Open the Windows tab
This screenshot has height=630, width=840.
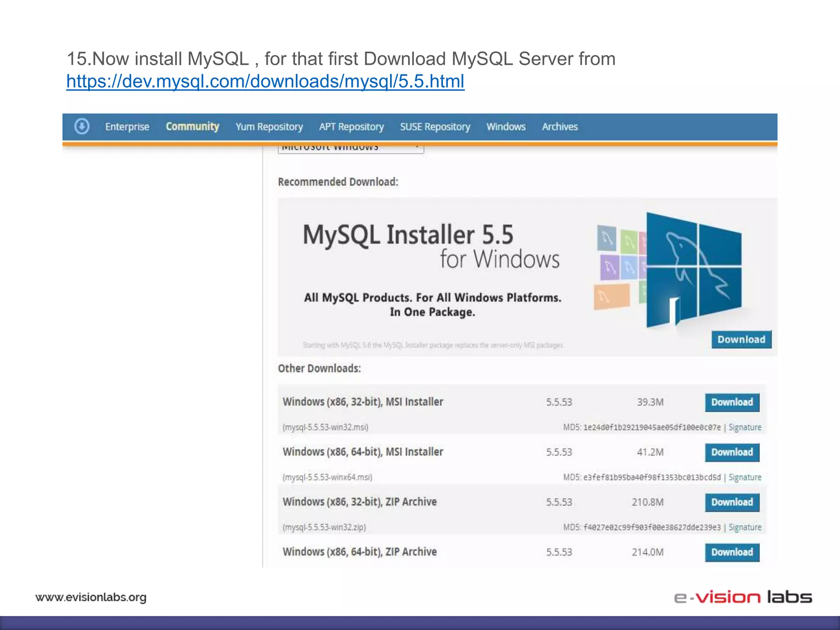tap(506, 127)
